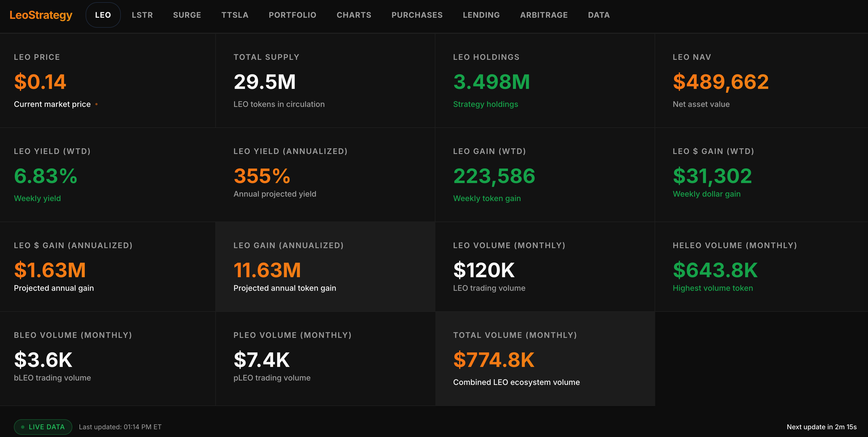Click orange dot beside Current market price
Viewport: 868px width, 437px height.
96,104
